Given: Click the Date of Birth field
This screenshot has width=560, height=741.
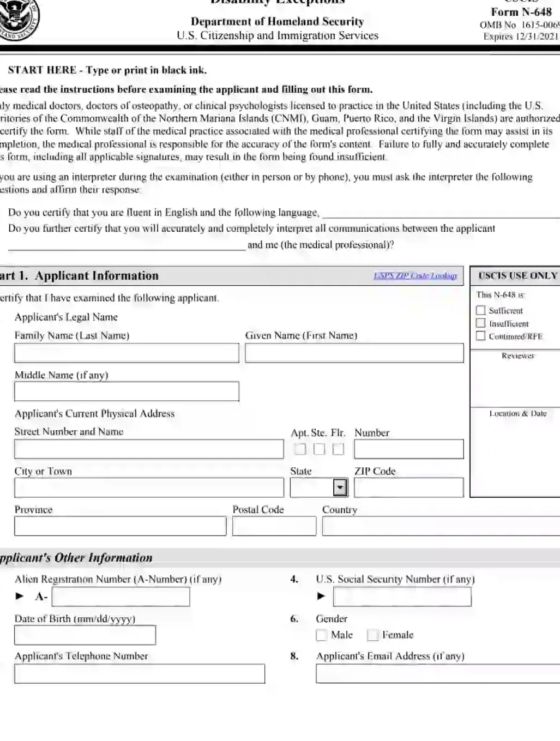Looking at the screenshot, I should 85,635.
